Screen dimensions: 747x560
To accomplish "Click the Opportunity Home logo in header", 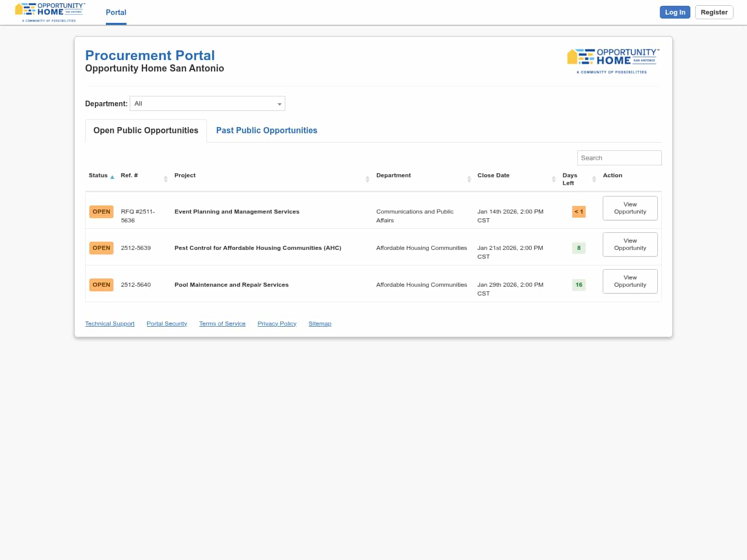I will 50,12.
